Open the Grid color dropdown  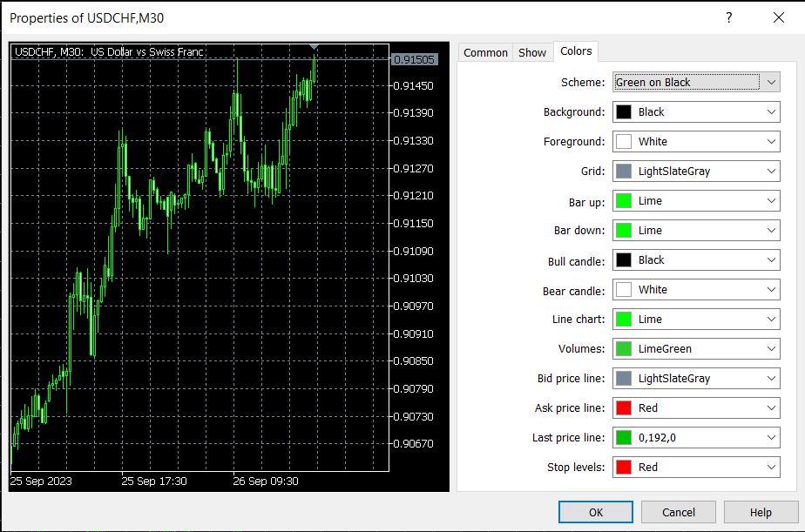coord(696,172)
